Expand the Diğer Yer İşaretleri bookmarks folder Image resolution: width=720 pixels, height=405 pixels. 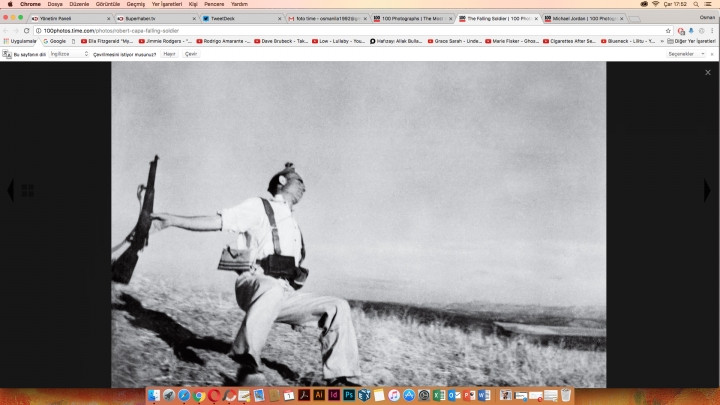690,41
